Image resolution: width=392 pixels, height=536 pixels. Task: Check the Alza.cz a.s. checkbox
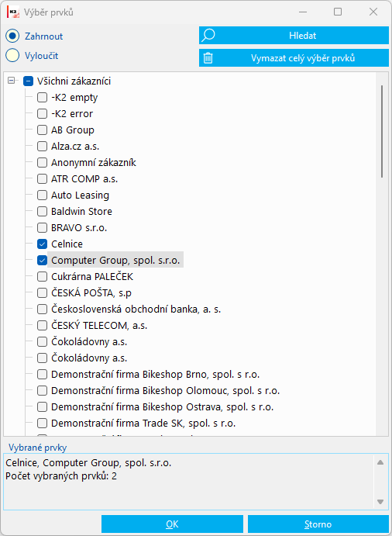(x=42, y=147)
